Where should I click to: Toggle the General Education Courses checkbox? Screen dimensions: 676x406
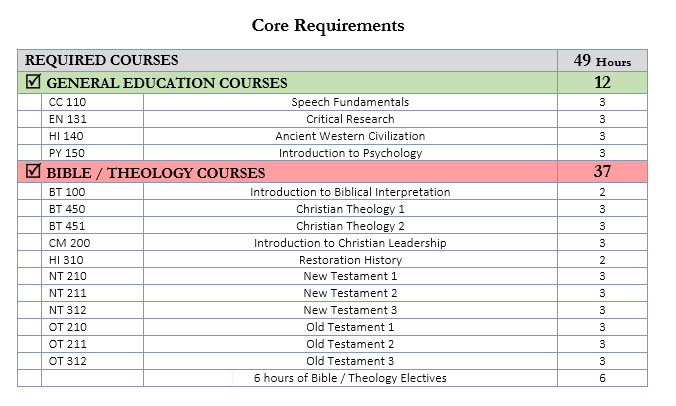tap(33, 83)
